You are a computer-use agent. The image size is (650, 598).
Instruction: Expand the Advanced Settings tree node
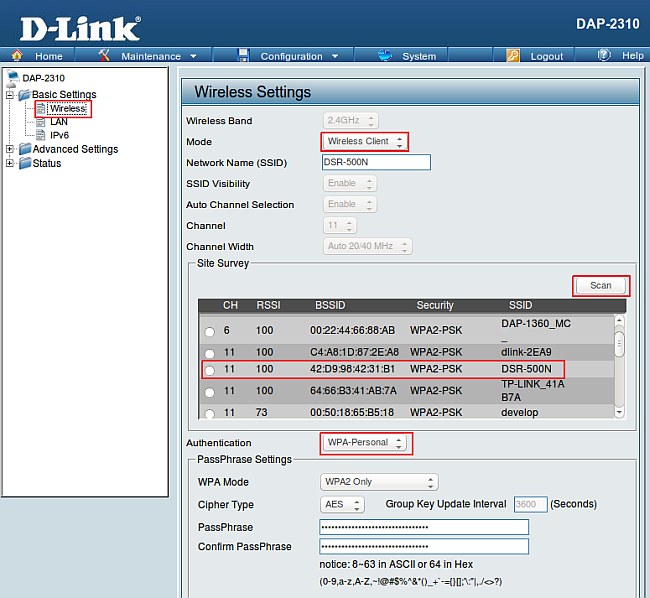[11, 149]
